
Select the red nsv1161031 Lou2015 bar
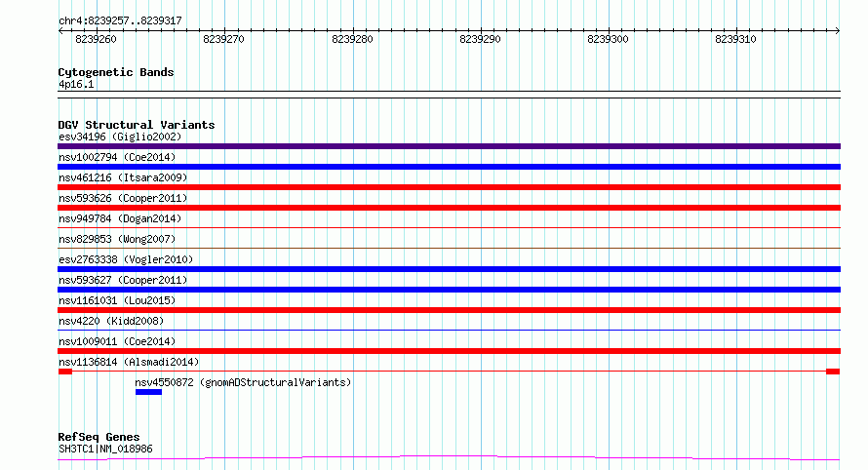449,310
